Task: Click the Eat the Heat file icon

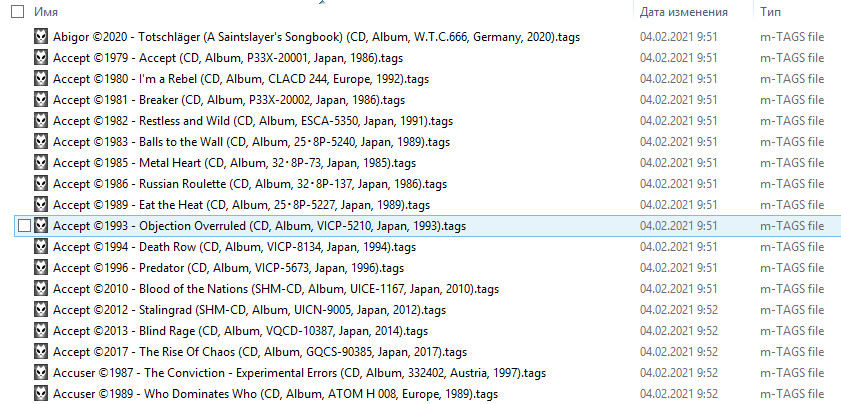Action: click(41, 205)
